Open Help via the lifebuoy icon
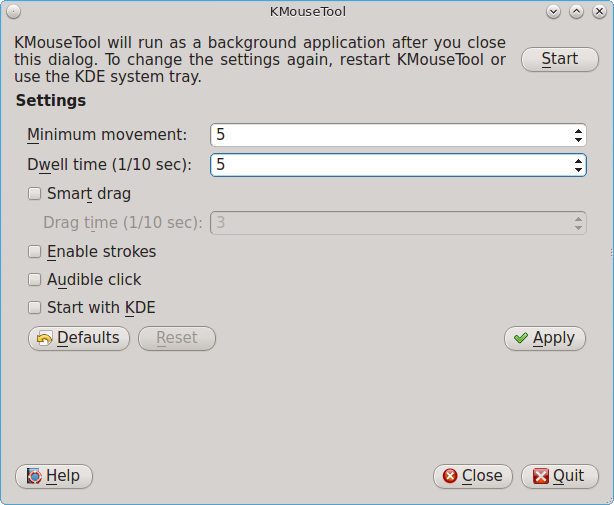The width and height of the screenshot is (614, 505). (34, 476)
